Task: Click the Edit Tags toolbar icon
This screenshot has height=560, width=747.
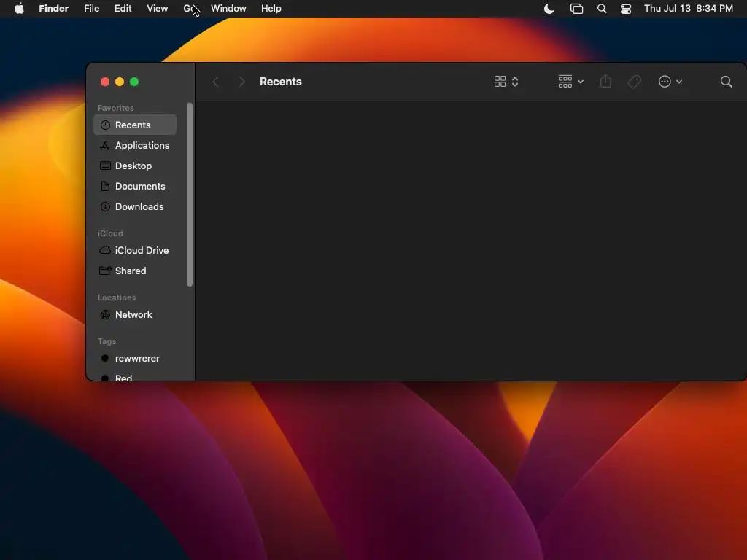Action: [634, 82]
